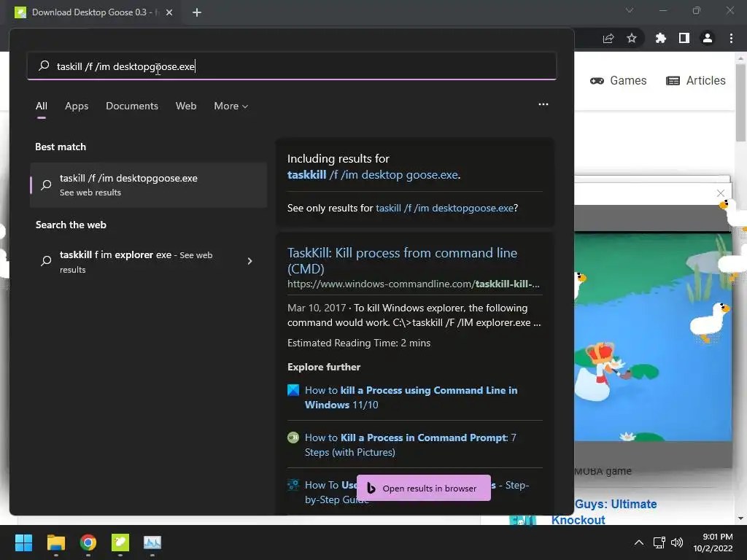Open Chrome three-dot menu
The width and height of the screenshot is (747, 560).
point(731,38)
